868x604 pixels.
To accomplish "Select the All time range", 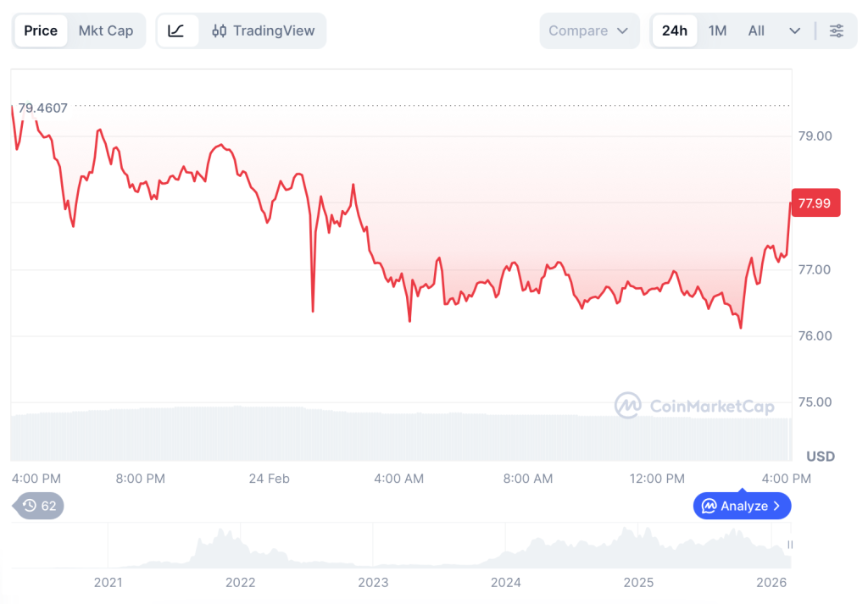I will [x=756, y=31].
